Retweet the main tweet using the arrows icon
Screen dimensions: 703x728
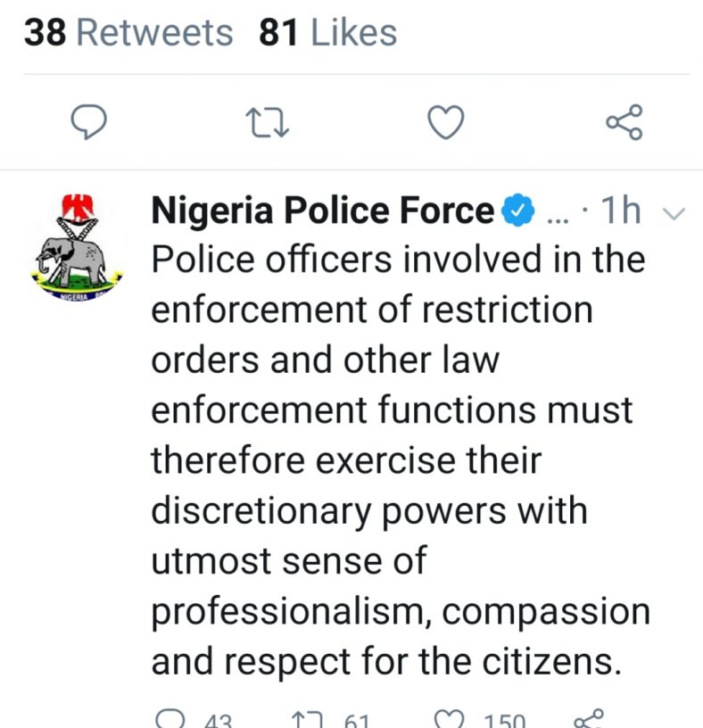268,122
